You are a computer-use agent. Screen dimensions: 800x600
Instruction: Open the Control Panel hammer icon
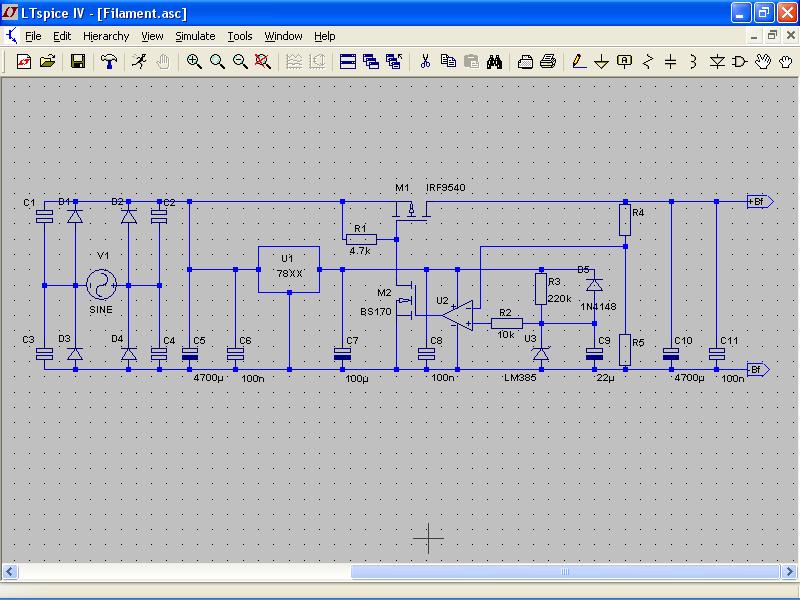click(x=108, y=62)
